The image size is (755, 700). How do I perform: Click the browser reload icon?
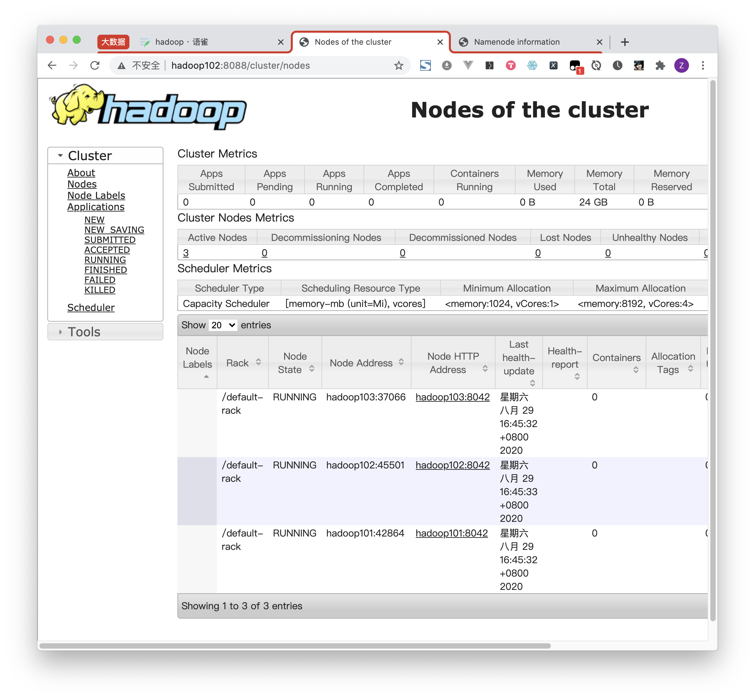(x=95, y=65)
